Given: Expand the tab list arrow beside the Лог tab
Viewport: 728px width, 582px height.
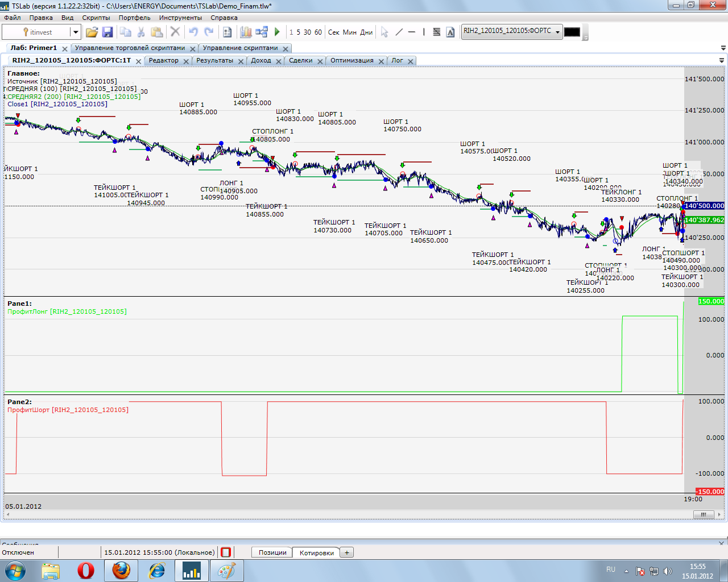Looking at the screenshot, I should 722,60.
